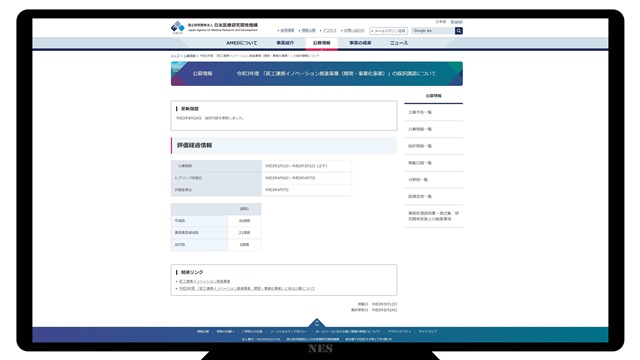Select the 公募情報 navigation tab
The width and height of the screenshot is (640, 360).
click(x=322, y=43)
